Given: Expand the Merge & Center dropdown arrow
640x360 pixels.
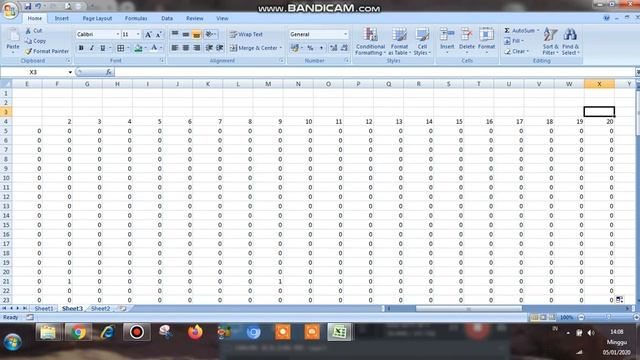Looking at the screenshot, I should pos(281,48).
